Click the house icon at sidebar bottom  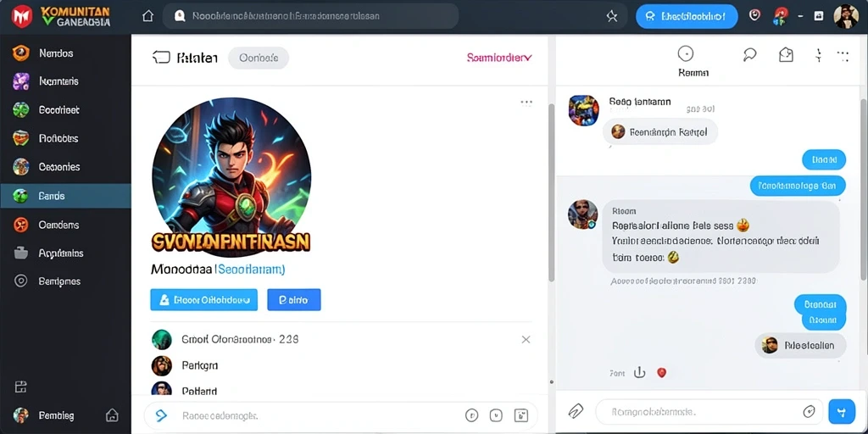(x=112, y=415)
